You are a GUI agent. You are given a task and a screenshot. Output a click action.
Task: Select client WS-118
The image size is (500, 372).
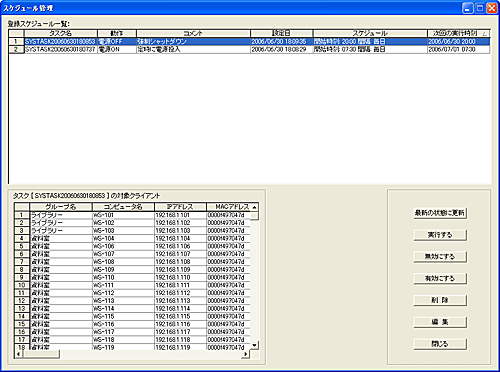point(123,340)
